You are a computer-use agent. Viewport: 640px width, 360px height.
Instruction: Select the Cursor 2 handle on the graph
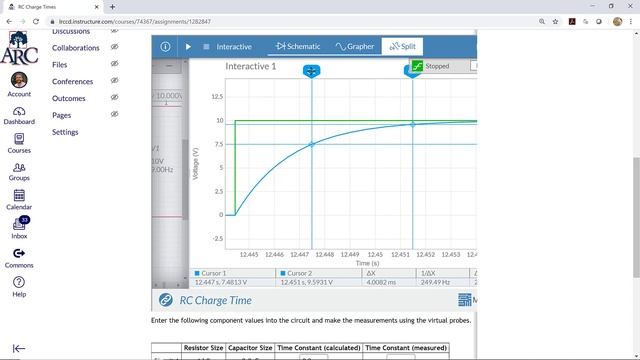[411, 73]
